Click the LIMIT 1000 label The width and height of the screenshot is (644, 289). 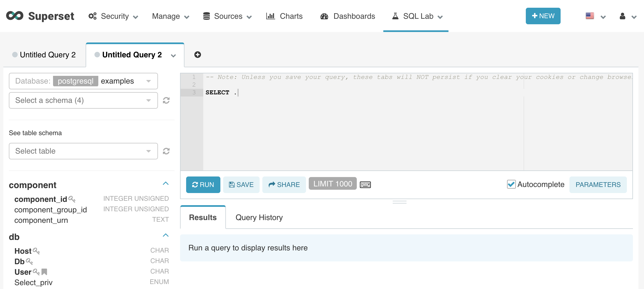333,184
